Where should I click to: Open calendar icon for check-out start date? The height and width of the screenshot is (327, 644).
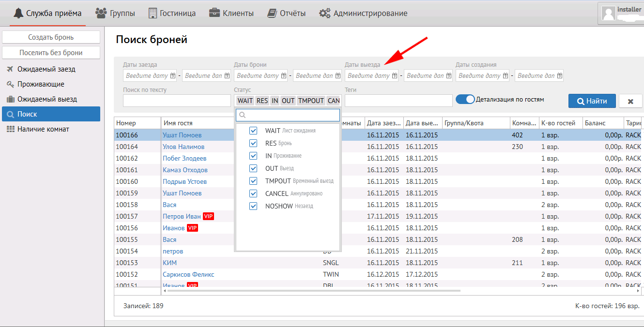[x=395, y=76]
